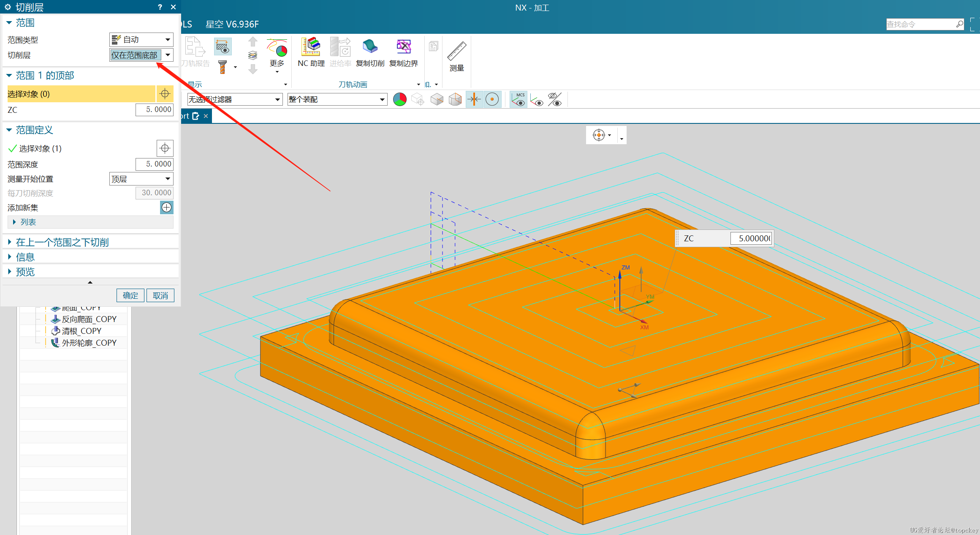Screen dimensions: 980x535
Task: Click the grey cube with edge icon
Action: pos(437,99)
